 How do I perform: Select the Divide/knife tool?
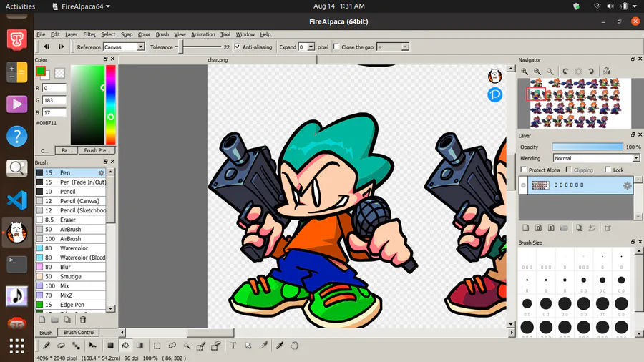click(263, 346)
